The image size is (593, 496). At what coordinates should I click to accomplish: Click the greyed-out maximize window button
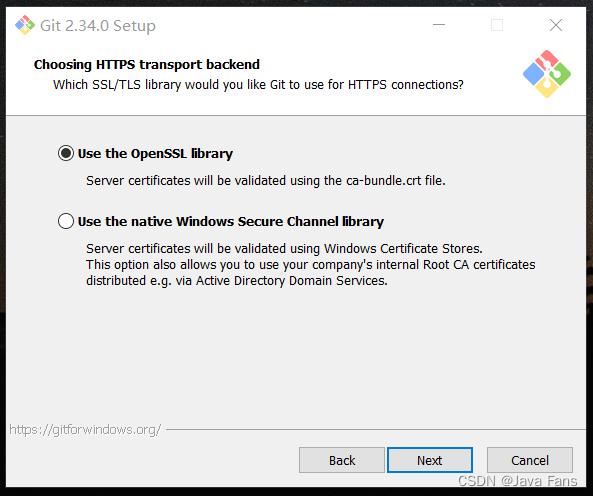tap(497, 25)
